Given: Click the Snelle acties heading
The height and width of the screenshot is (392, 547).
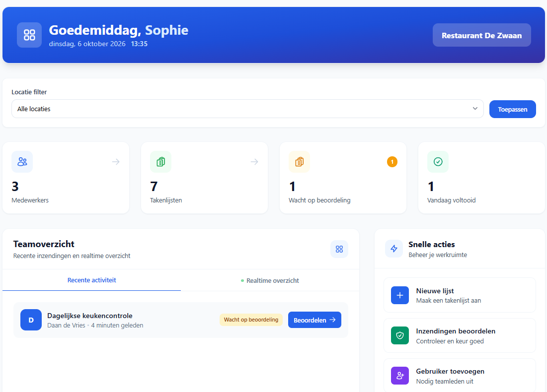Looking at the screenshot, I should click(x=432, y=245).
